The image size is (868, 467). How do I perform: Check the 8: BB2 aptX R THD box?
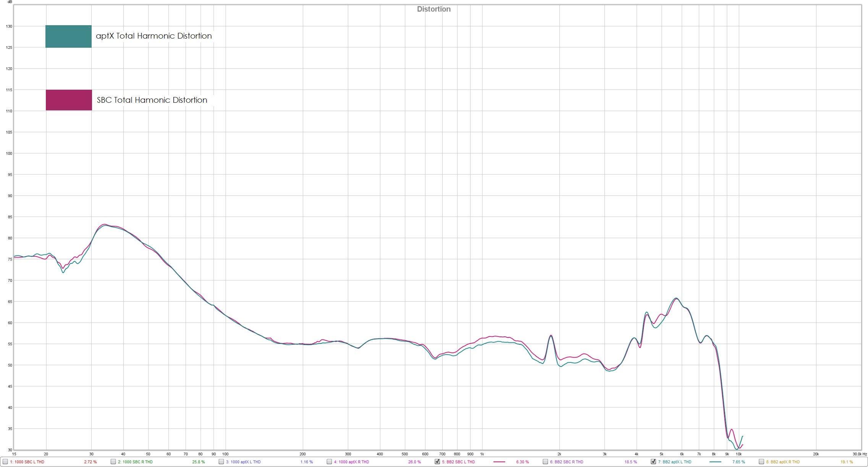pyautogui.click(x=761, y=462)
